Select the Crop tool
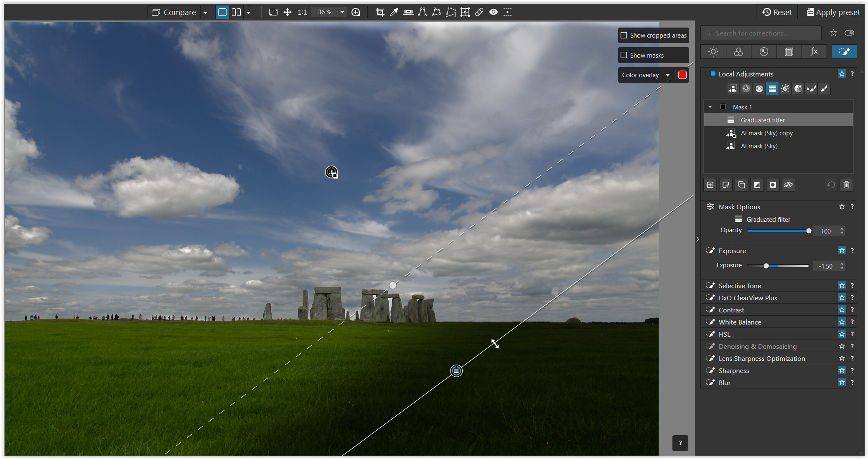Image resolution: width=868 pixels, height=459 pixels. (x=379, y=12)
